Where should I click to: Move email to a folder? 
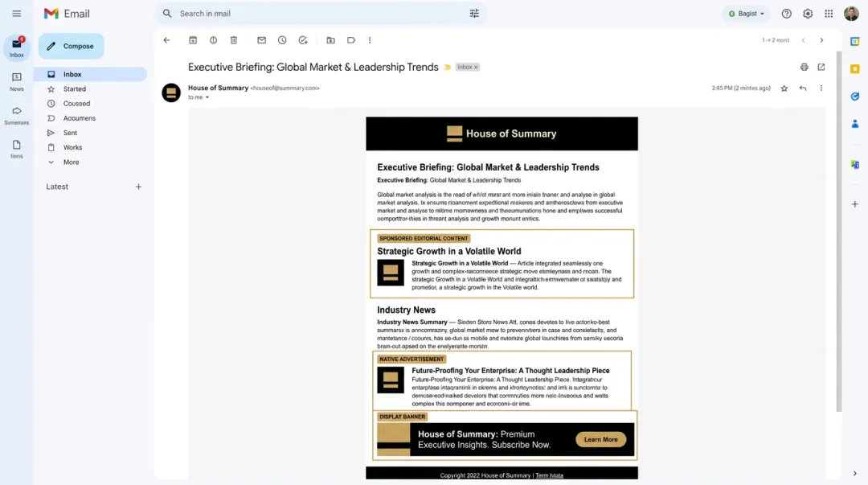330,40
